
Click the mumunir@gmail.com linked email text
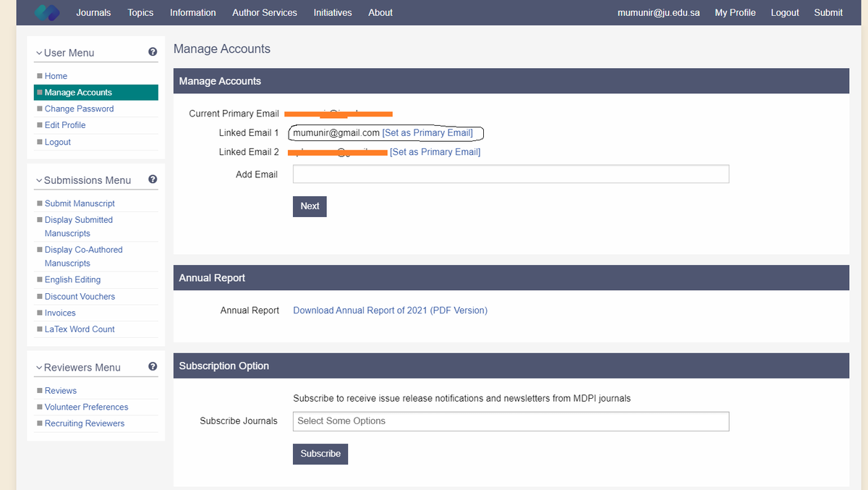point(336,133)
